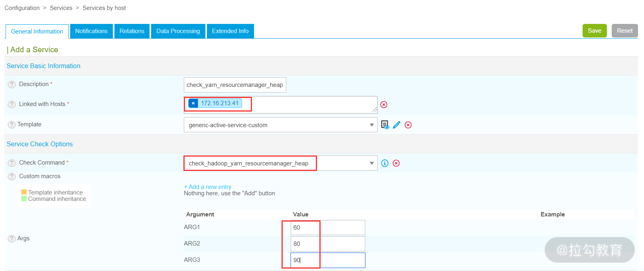Image resolution: width=644 pixels, height=271 pixels.
Task: Edit the template with pencil icon
Action: pos(396,125)
